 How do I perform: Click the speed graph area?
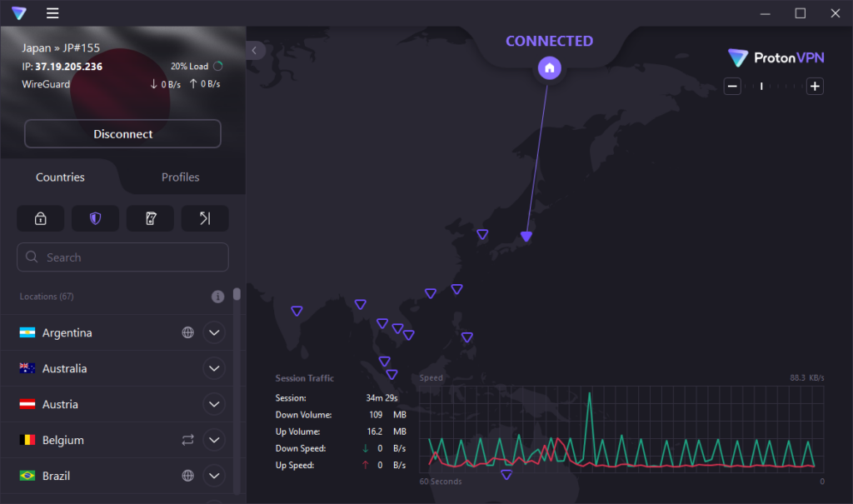tap(621, 429)
